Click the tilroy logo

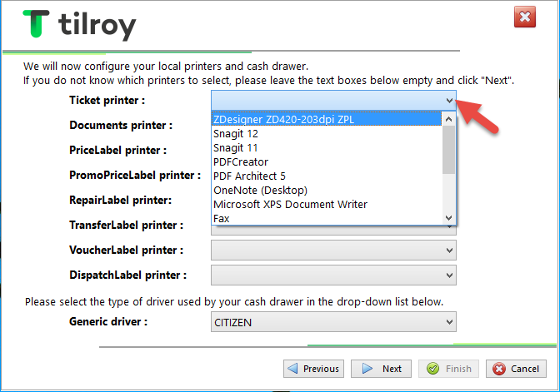pos(79,24)
